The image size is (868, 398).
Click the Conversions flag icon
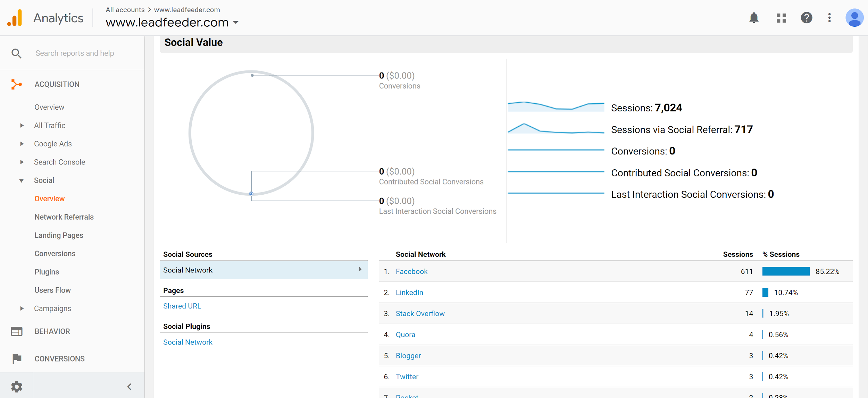pos(16,359)
